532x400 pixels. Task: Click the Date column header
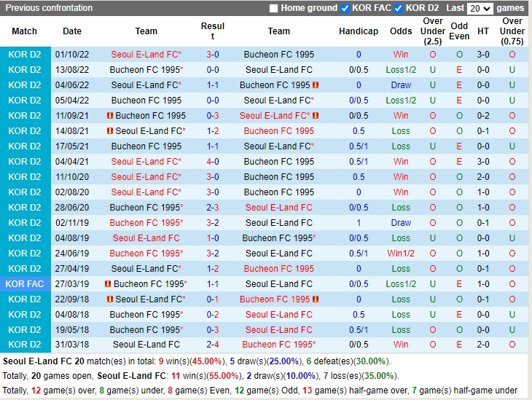click(x=72, y=31)
